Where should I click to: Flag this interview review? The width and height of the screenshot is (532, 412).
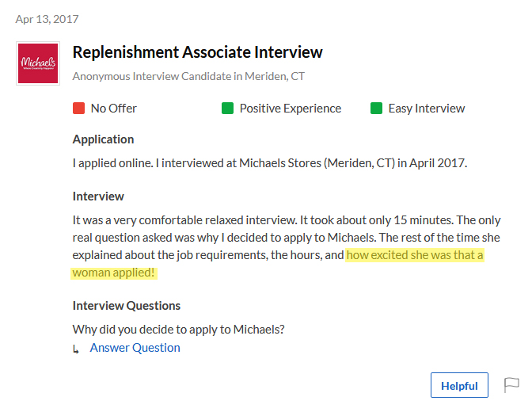(511, 385)
